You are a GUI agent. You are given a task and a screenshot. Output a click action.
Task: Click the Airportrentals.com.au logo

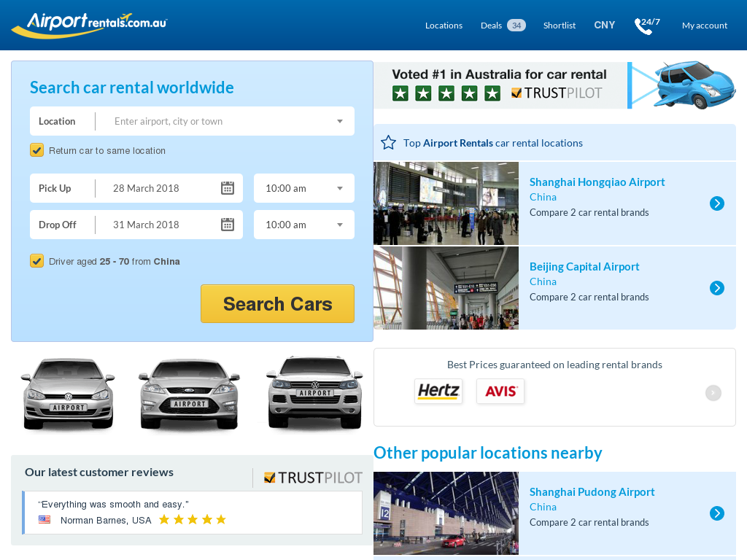tap(89, 26)
